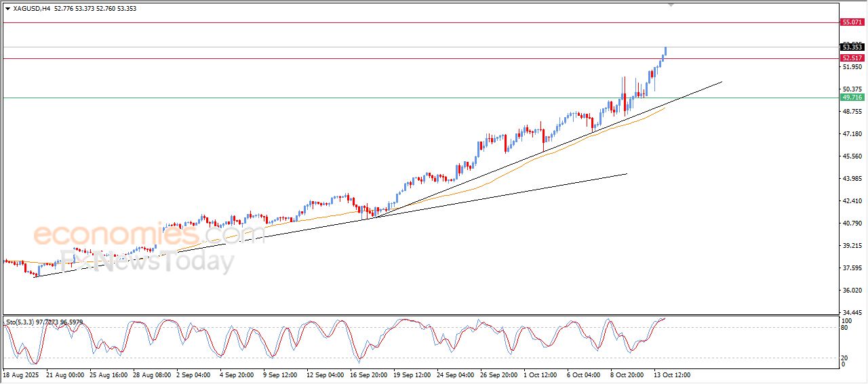Image resolution: width=868 pixels, height=384 pixels.
Task: Click the 42.410 price axis label
Action: [851, 201]
